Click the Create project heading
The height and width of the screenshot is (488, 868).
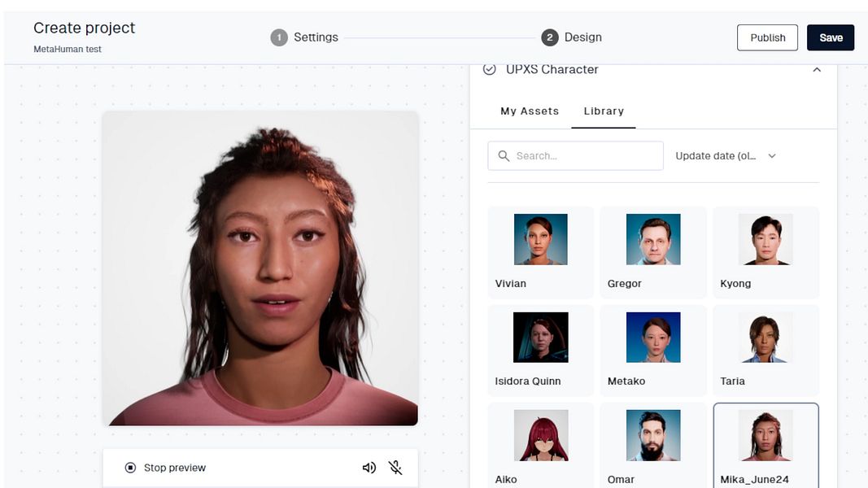[84, 28]
